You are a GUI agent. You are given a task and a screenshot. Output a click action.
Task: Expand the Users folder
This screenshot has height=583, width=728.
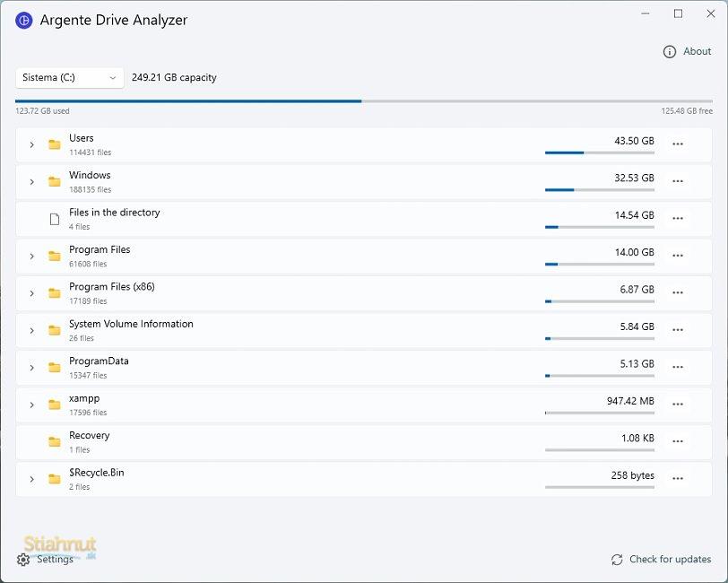pos(31,145)
